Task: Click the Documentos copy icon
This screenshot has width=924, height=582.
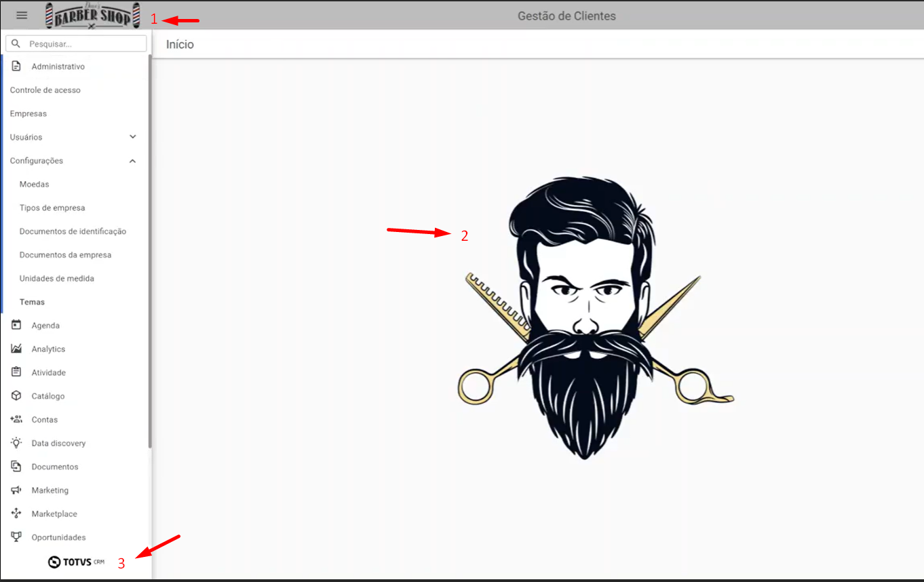Action: pos(16,466)
